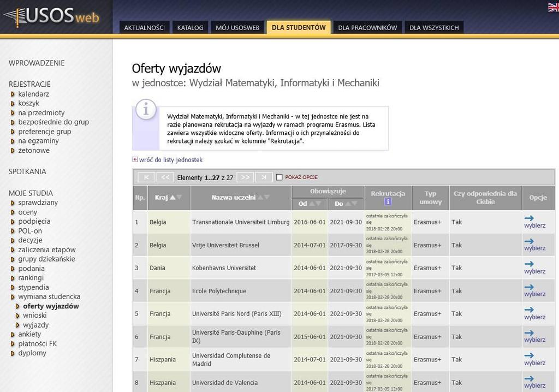Open 'POL-on' in sidebar
Screen dimensions: 559x392
(x=30, y=231)
